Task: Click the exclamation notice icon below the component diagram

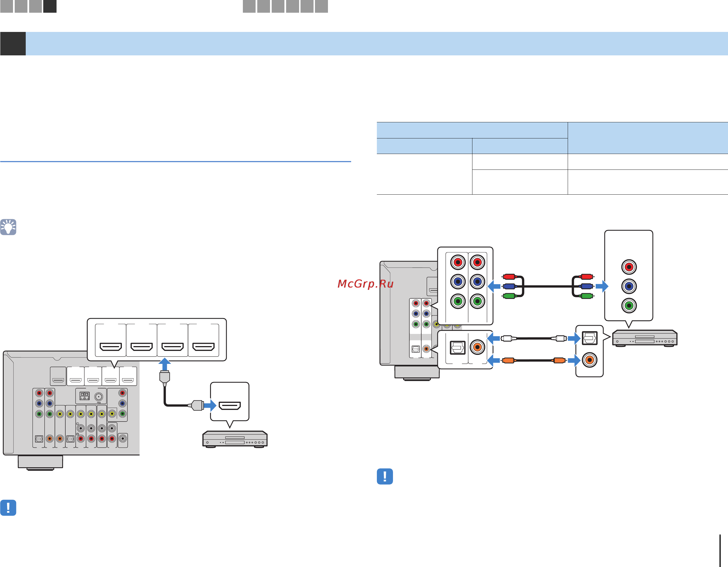Action: [x=385, y=476]
